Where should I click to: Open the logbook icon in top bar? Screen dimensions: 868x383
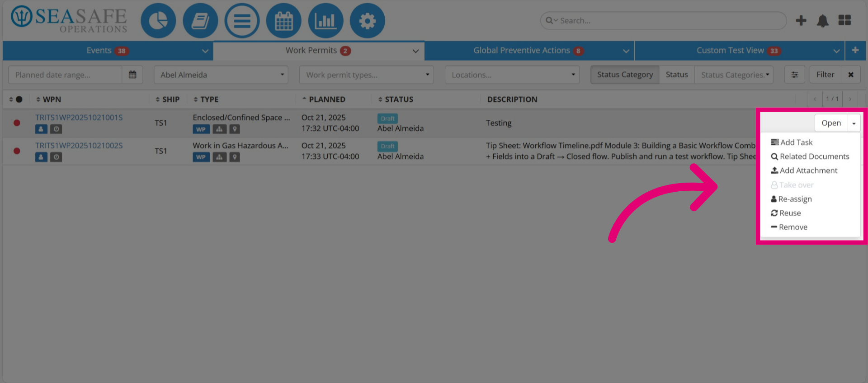click(x=200, y=21)
